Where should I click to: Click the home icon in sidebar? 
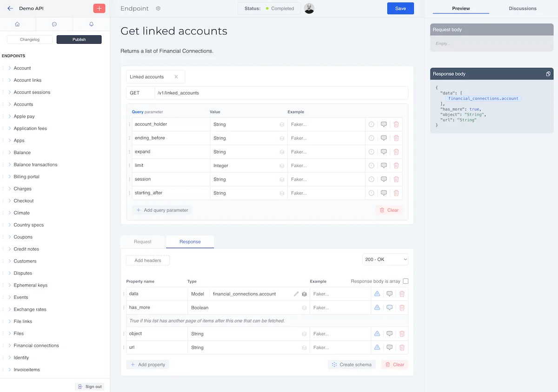click(x=18, y=24)
